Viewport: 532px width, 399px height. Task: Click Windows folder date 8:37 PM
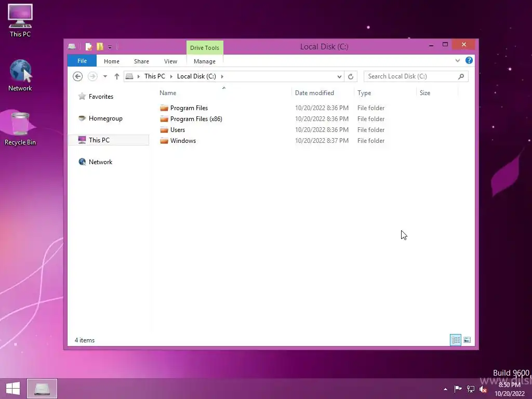[322, 140]
